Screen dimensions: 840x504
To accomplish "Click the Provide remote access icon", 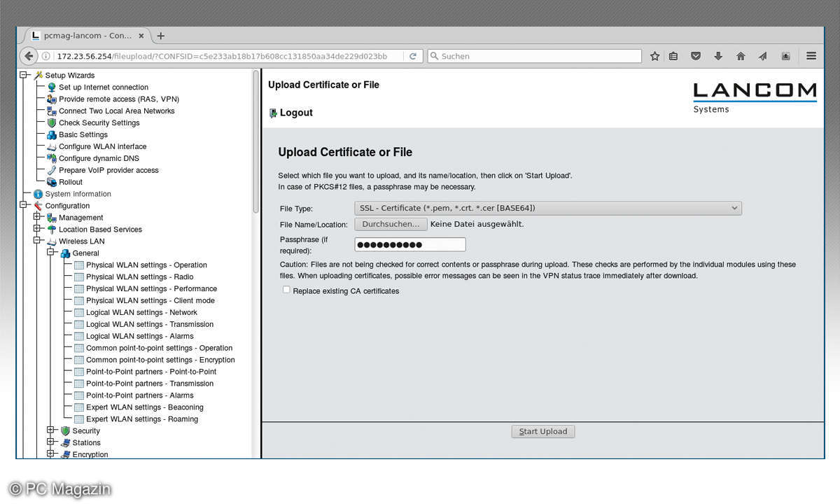I will pos(52,99).
